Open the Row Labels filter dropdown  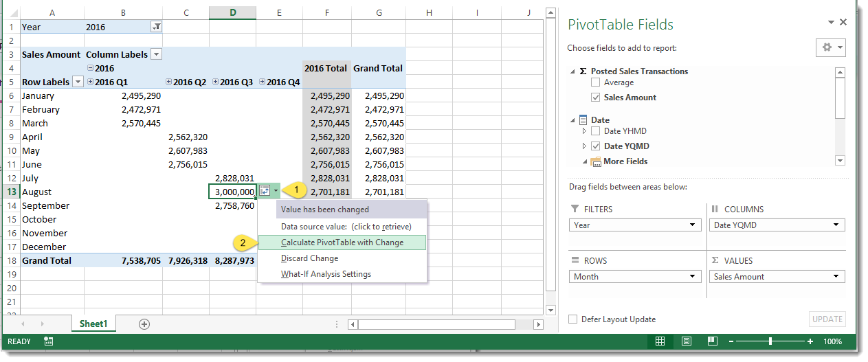(78, 82)
